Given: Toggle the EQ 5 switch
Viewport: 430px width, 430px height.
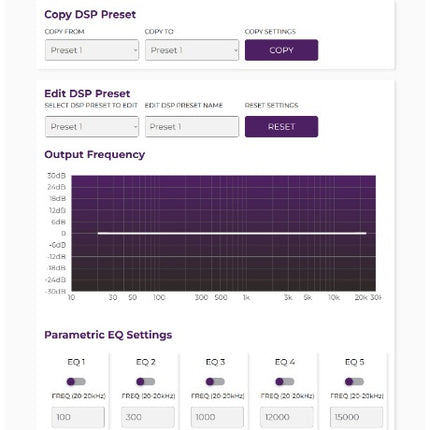Looking at the screenshot, I should tap(354, 381).
